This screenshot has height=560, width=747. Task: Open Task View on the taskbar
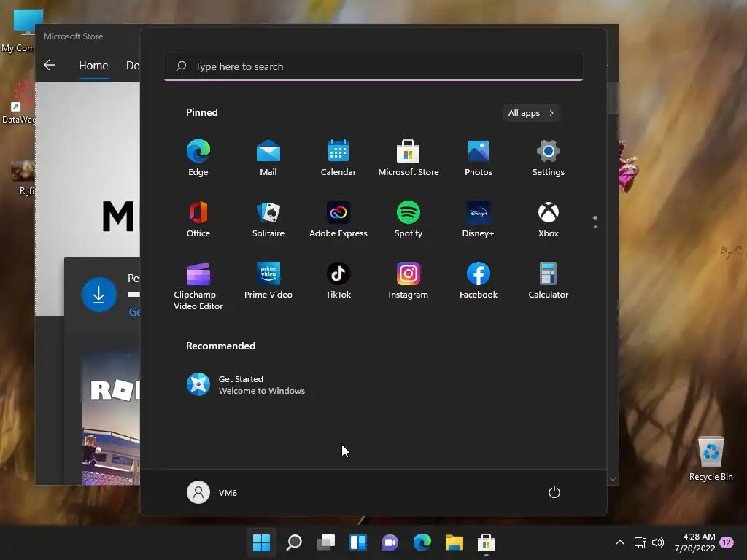coord(326,542)
